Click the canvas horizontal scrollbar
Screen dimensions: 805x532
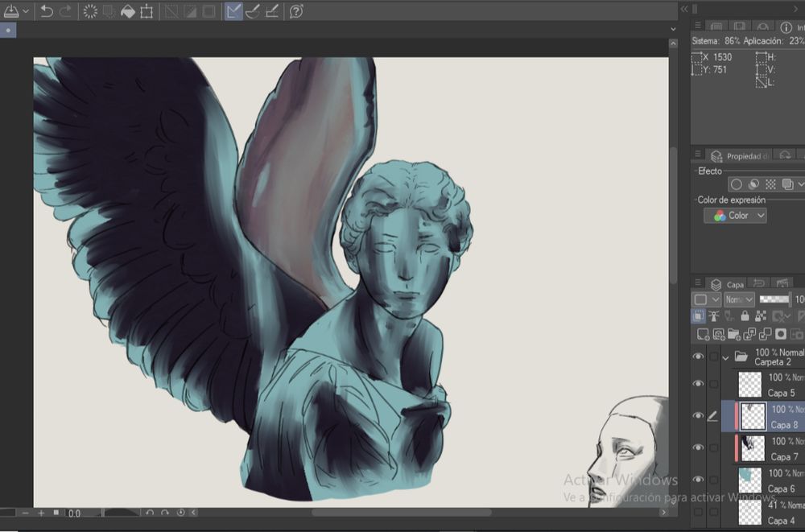pos(402,513)
